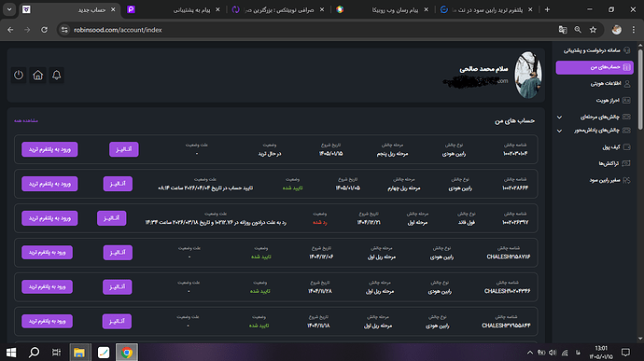Open a new browser tab with plus button
644x361 pixels.
pos(547,9)
